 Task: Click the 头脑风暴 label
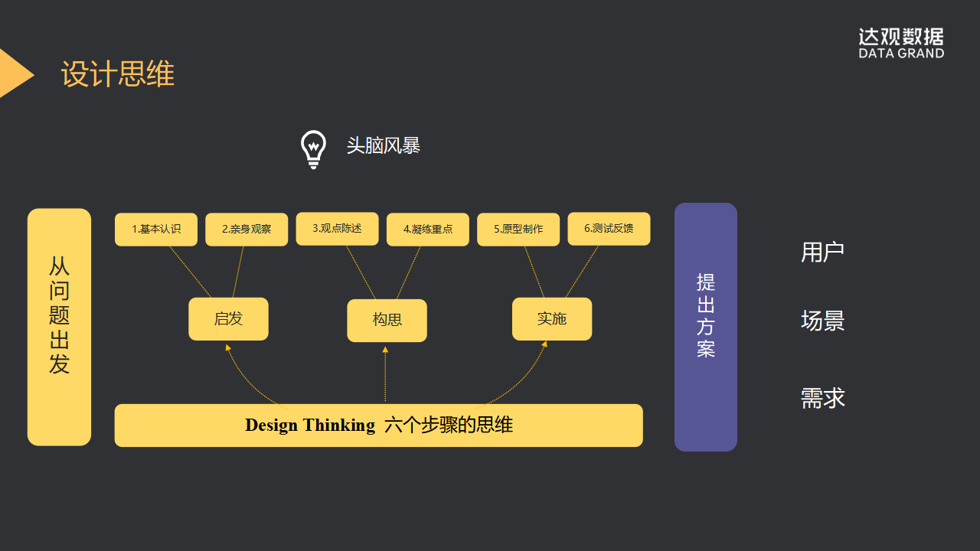coord(384,145)
